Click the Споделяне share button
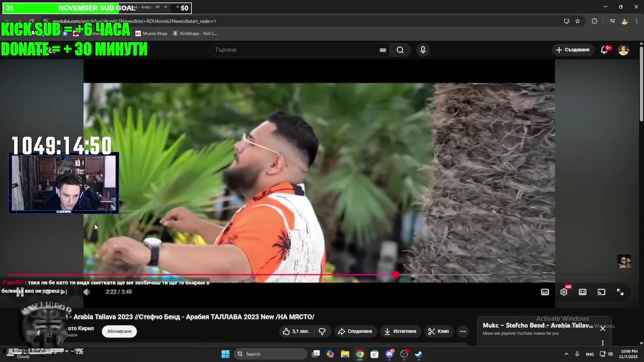The image size is (644, 362). pyautogui.click(x=355, y=331)
